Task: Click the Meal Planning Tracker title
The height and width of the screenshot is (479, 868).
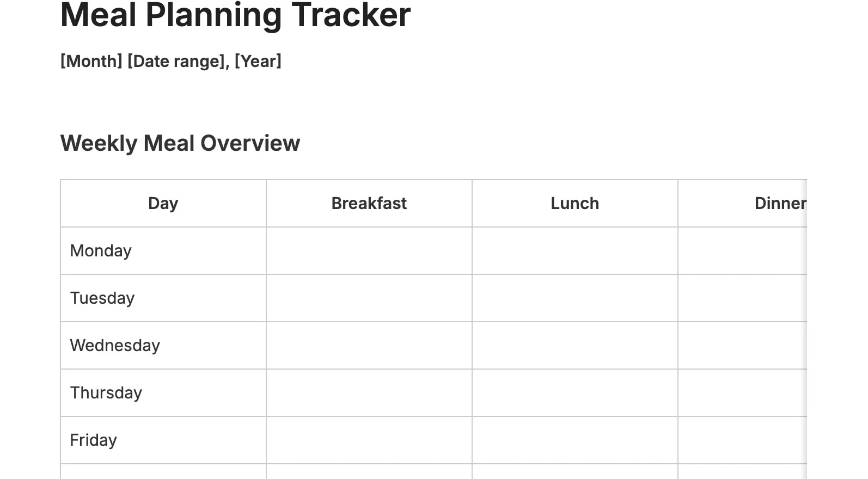Action: click(235, 15)
